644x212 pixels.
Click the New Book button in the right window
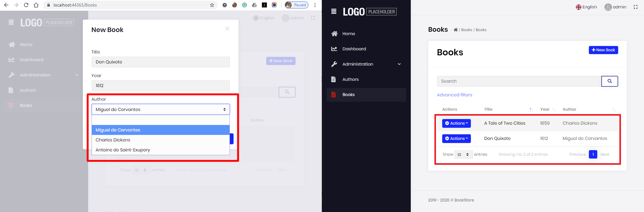click(604, 50)
